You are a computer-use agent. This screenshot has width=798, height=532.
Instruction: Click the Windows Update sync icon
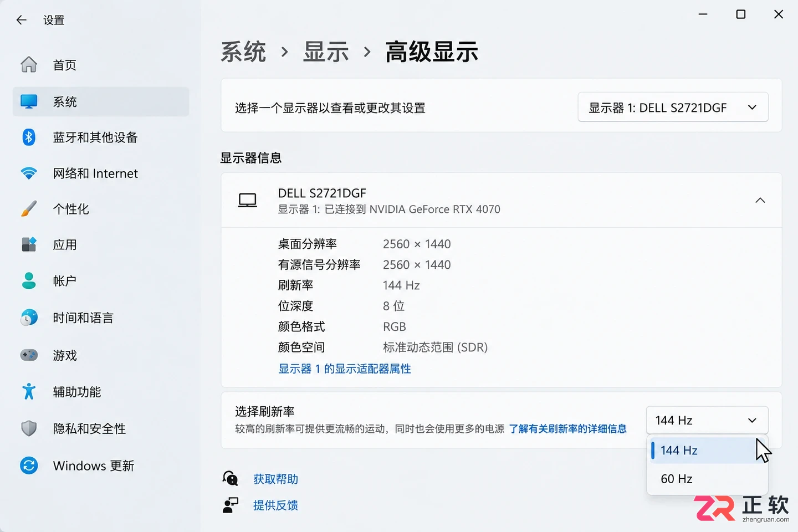coord(29,465)
